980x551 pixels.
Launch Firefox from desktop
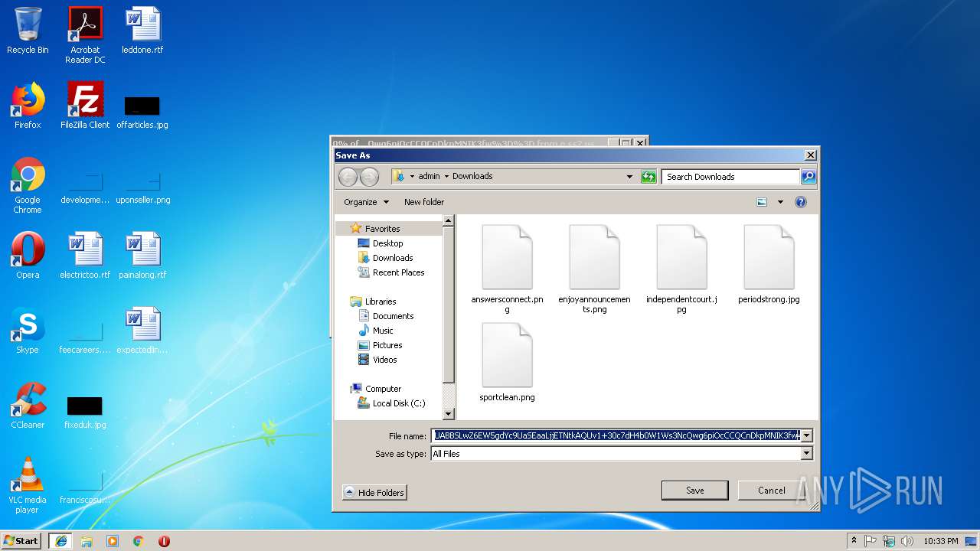click(28, 106)
